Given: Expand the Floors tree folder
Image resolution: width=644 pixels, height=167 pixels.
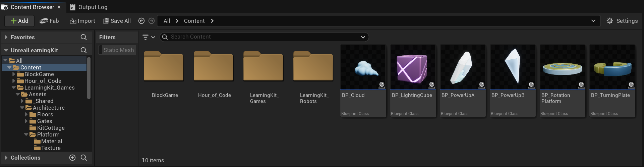Looking at the screenshot, I should click(x=26, y=114).
